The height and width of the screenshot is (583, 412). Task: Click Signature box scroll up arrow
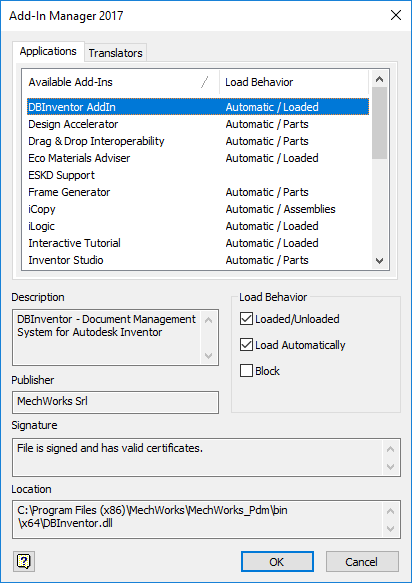(x=390, y=449)
